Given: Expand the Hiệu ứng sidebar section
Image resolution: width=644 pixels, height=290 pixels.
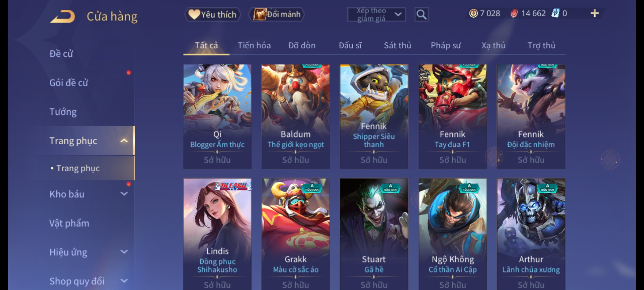Looking at the screenshot, I should [124, 252].
